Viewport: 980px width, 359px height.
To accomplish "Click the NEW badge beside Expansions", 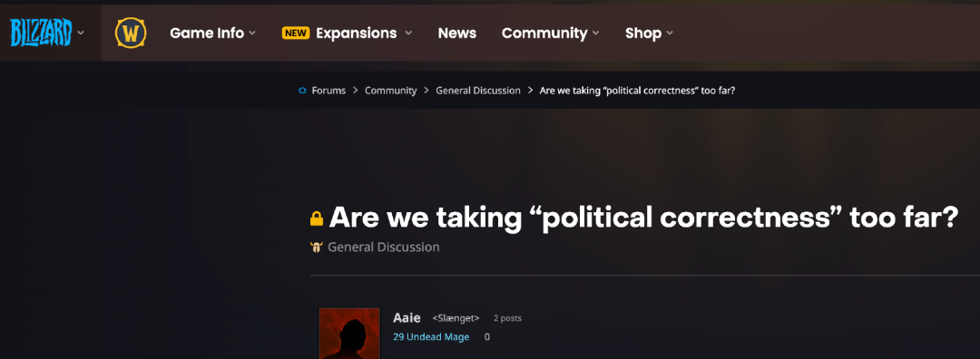I will (296, 34).
